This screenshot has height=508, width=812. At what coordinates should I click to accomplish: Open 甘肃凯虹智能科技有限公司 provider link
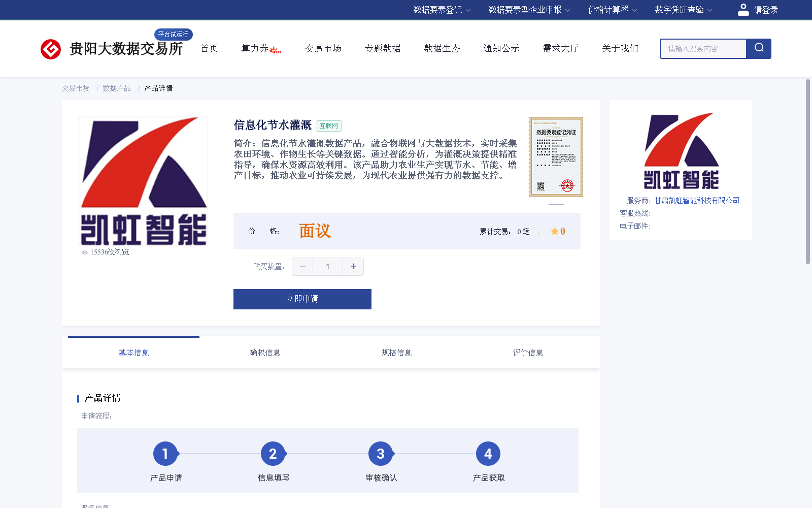point(697,201)
